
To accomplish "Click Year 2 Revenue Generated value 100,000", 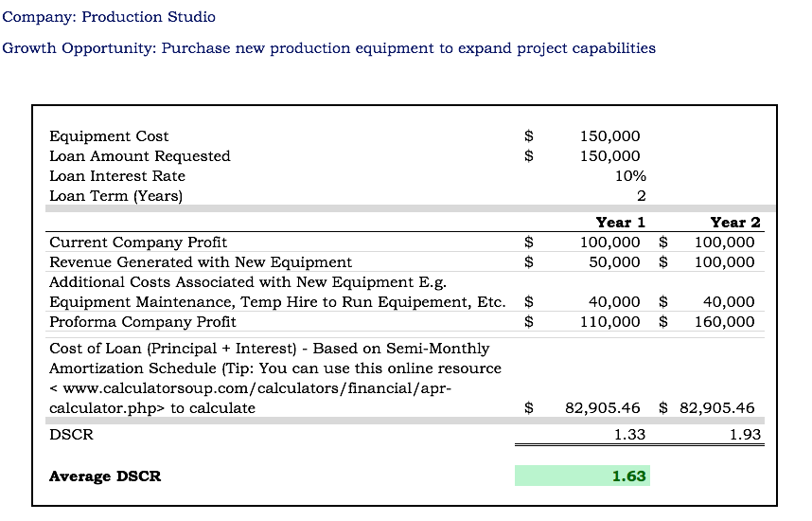I will (724, 262).
